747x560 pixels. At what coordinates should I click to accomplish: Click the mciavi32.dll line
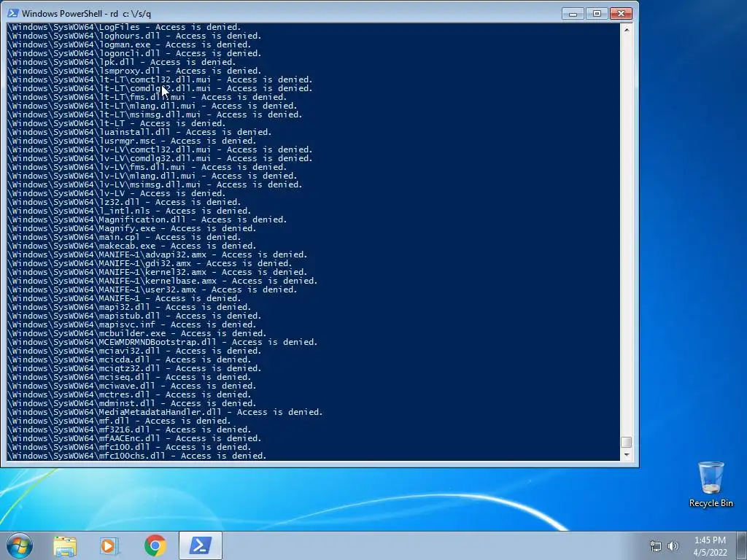134,351
